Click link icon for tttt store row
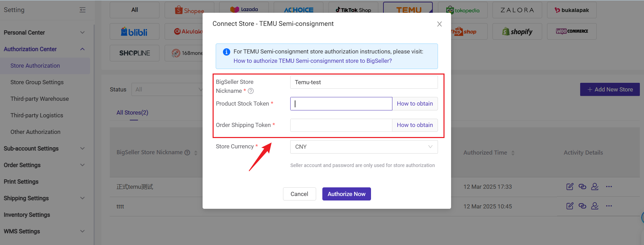 [x=582, y=206]
